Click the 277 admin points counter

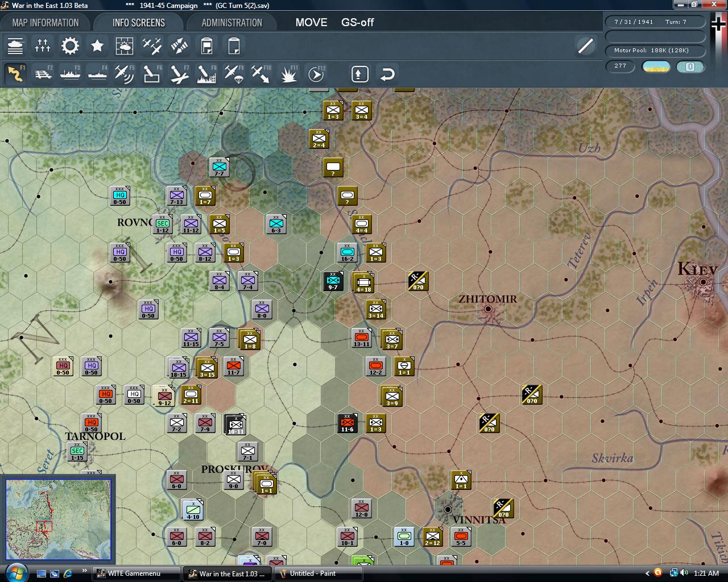(x=621, y=66)
